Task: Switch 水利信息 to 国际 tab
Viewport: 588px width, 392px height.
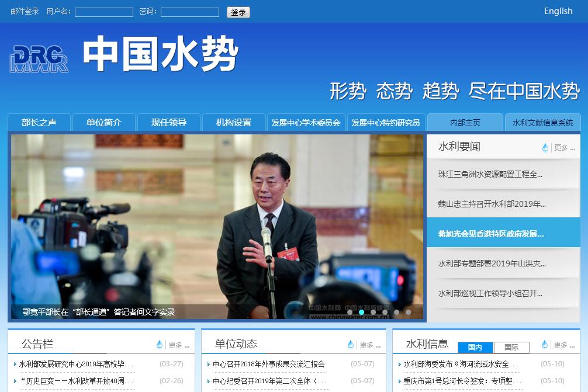Action: [x=511, y=348]
